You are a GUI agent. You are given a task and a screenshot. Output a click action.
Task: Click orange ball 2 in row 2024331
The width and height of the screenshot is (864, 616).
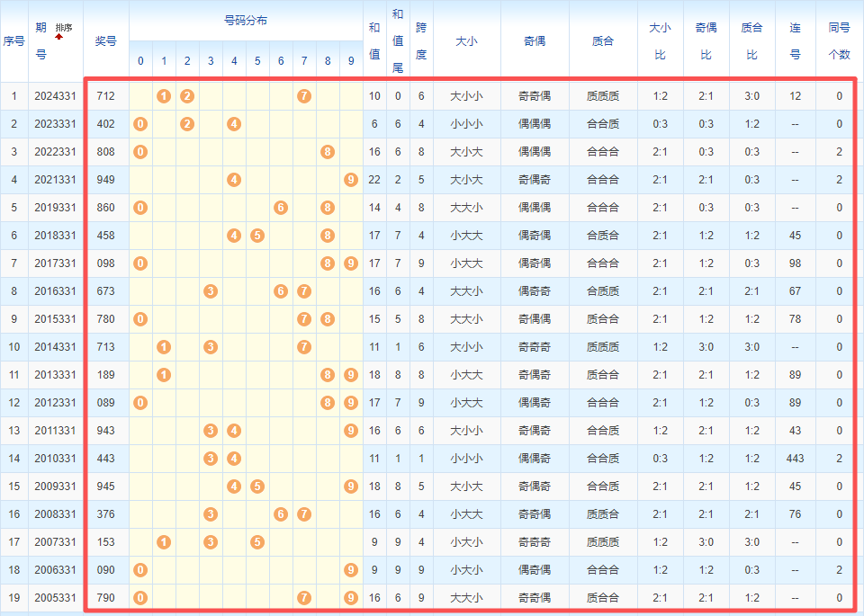coord(187,96)
